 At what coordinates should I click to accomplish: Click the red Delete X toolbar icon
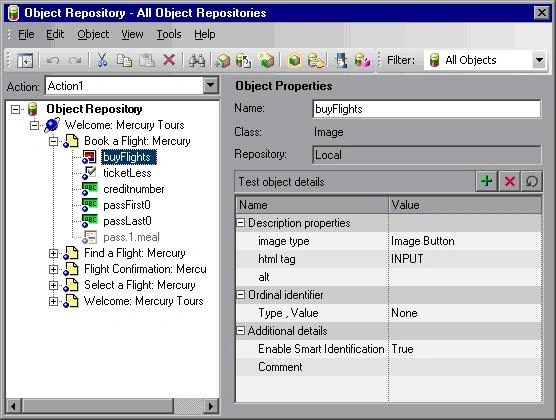pos(169,60)
